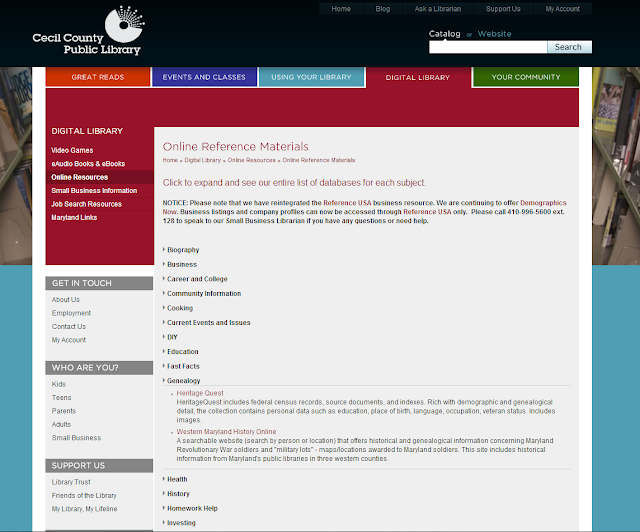Collapse the Genealogy section
The height and width of the screenshot is (532, 640).
(183, 381)
